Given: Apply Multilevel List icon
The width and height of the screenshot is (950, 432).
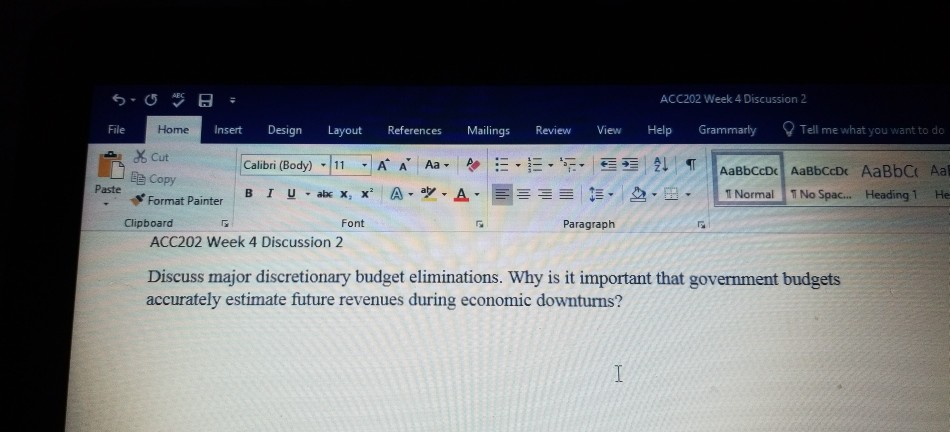Looking at the screenshot, I should click(568, 165).
